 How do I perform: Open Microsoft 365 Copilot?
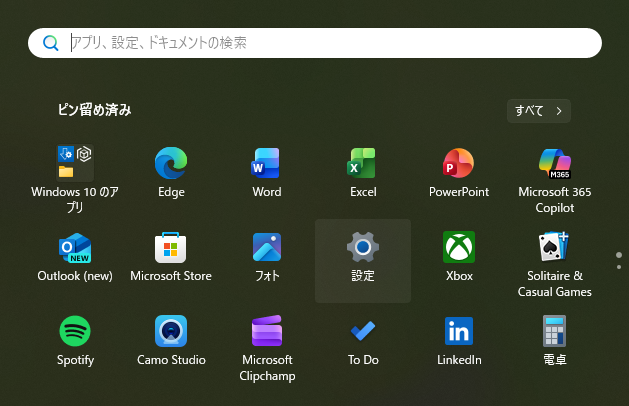[555, 179]
